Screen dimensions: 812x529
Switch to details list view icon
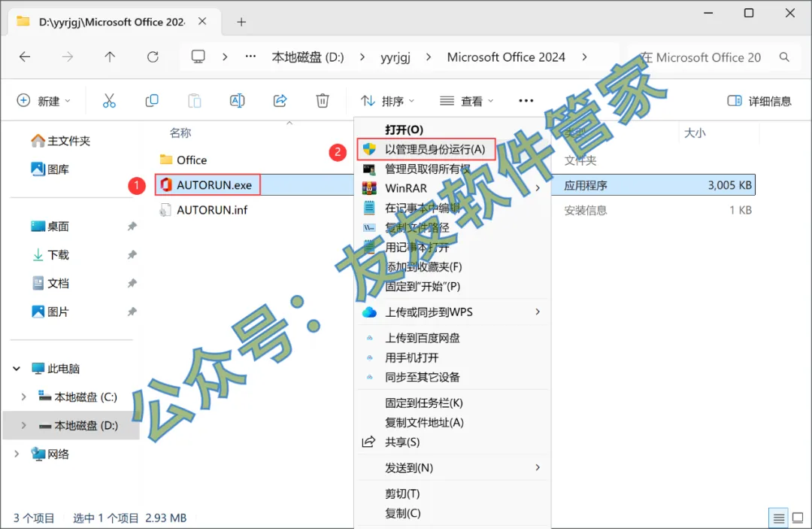[778, 518]
